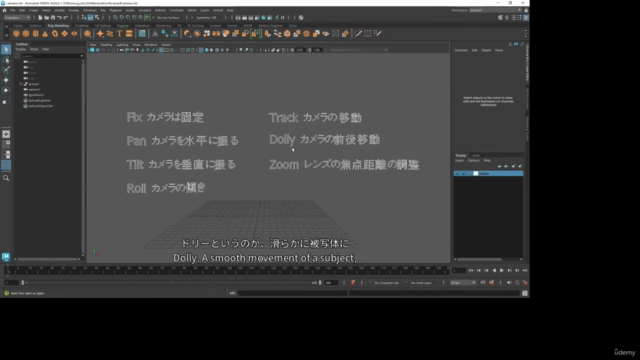Click the Undo arrow icon
Viewport: 640px width, 360px height.
[x=59, y=18]
